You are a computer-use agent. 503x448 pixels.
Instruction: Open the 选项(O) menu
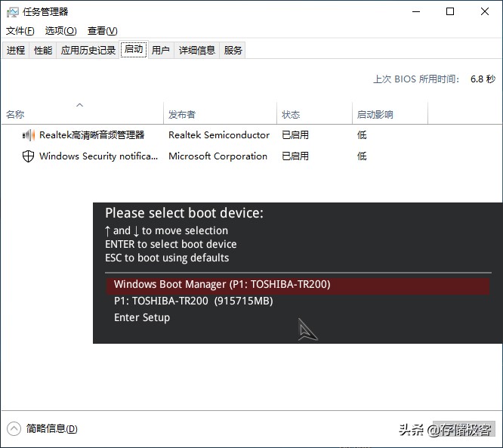[60, 31]
